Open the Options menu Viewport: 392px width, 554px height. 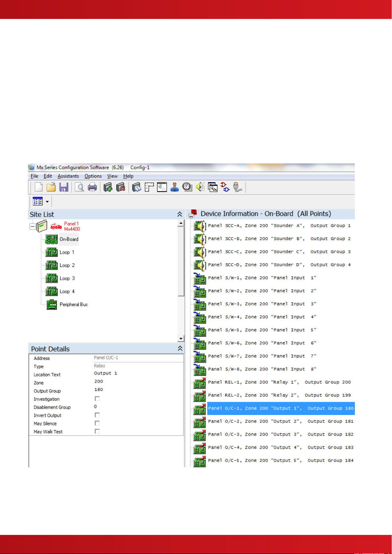click(x=93, y=176)
